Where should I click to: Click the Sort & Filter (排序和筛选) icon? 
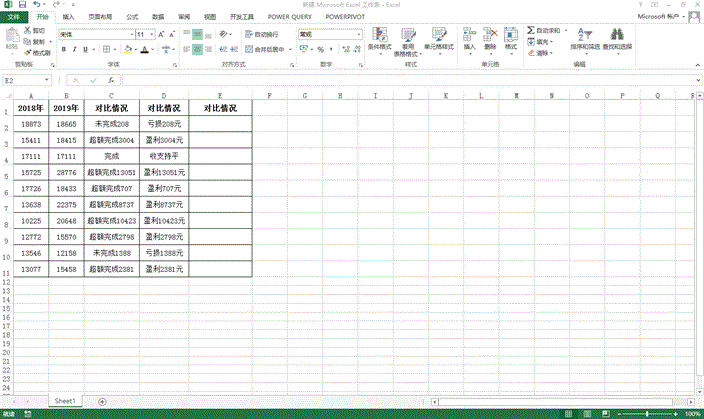click(x=586, y=40)
